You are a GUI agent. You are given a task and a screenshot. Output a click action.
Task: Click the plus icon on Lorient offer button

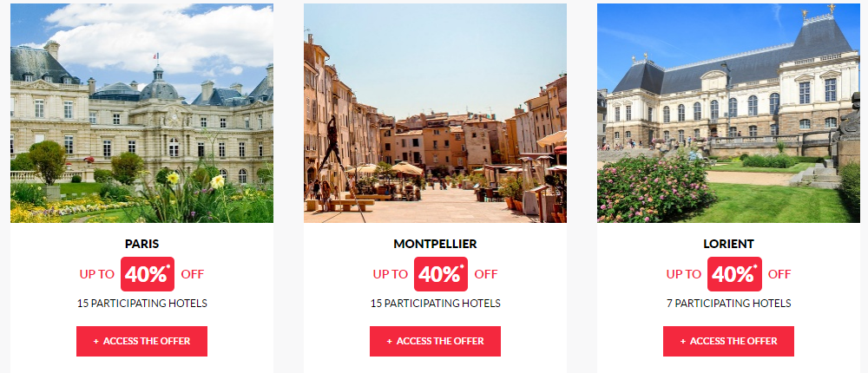coord(682,342)
